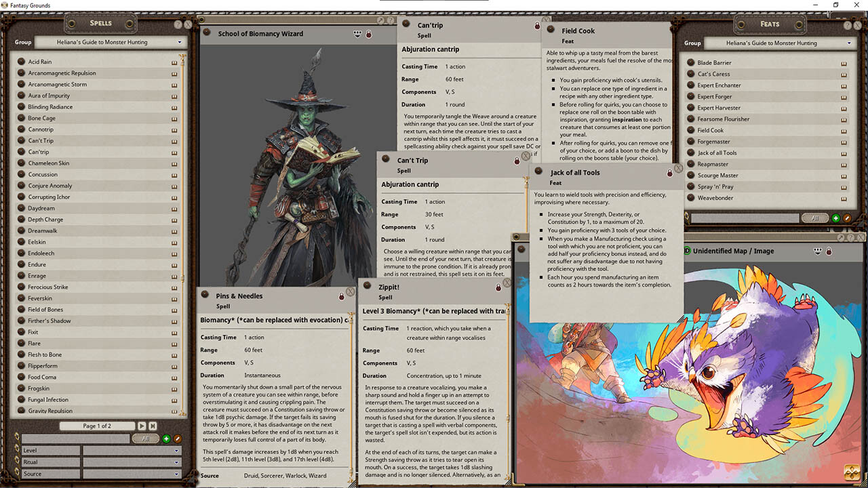Toggle the lock on School of Biomancy Wizard window
The width and height of the screenshot is (868, 488).
coord(368,33)
